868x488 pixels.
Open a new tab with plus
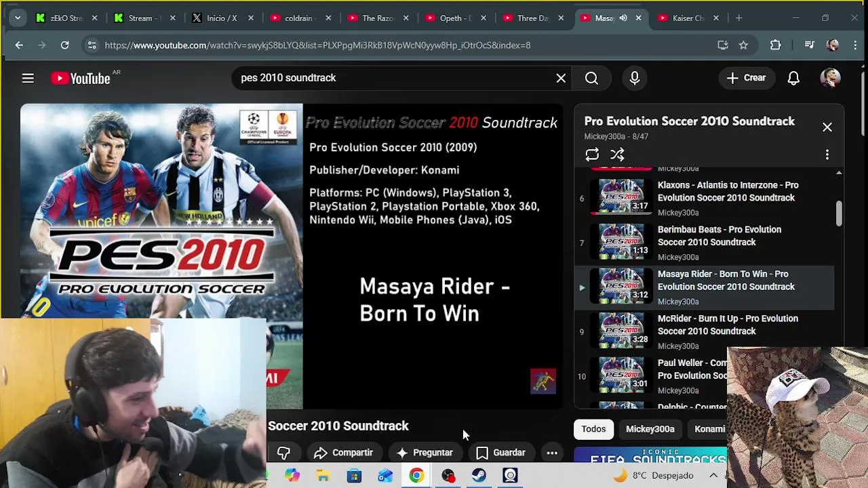(x=738, y=18)
